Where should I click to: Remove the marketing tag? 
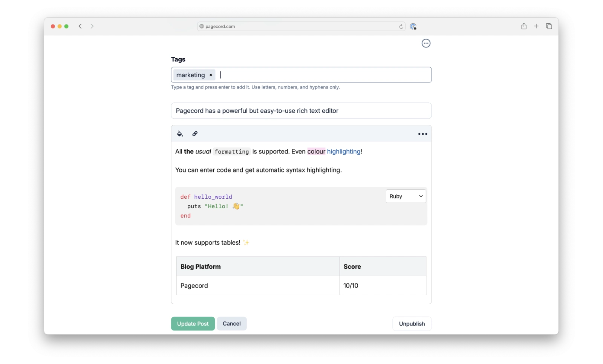pos(210,75)
